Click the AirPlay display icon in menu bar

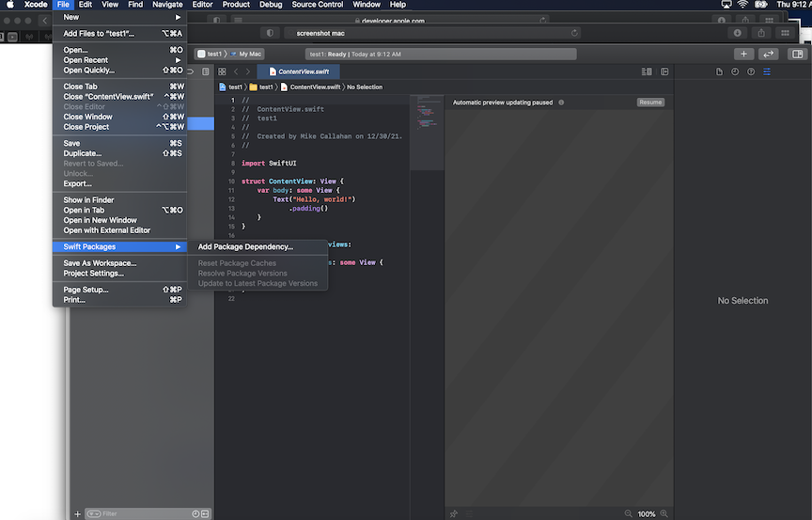coord(726,5)
